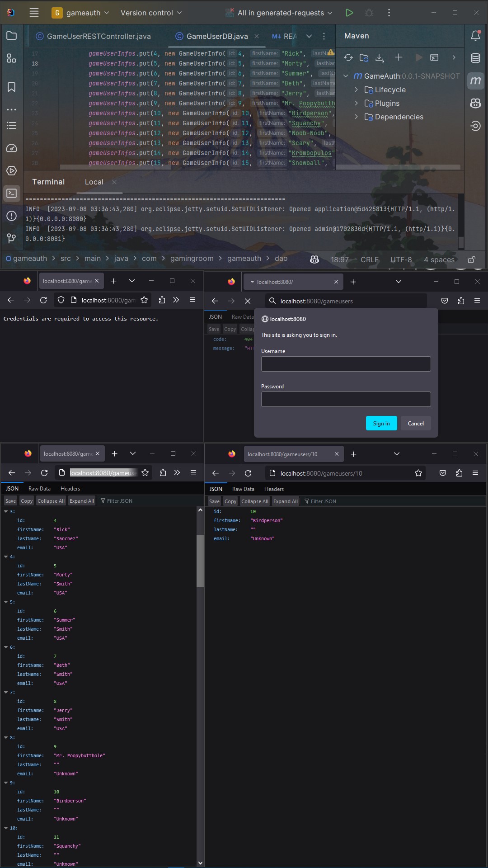This screenshot has width=488, height=868.
Task: Click Cancel in the sign-in dialog
Action: pos(415,423)
